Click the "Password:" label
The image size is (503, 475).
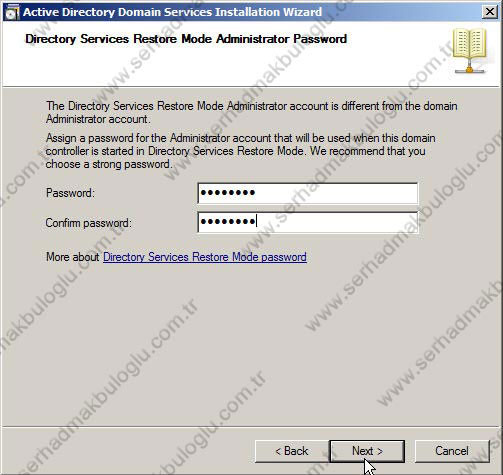(x=70, y=193)
